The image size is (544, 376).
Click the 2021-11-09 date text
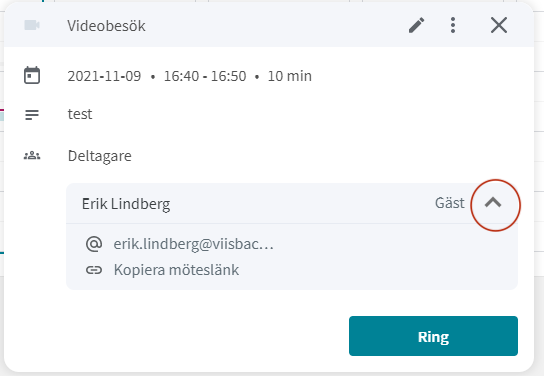click(x=104, y=76)
